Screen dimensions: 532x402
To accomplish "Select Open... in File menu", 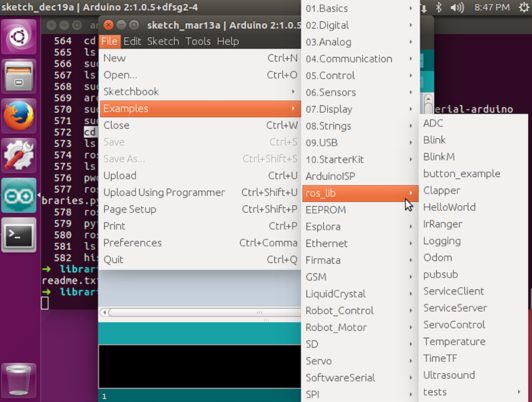I will [200, 75].
